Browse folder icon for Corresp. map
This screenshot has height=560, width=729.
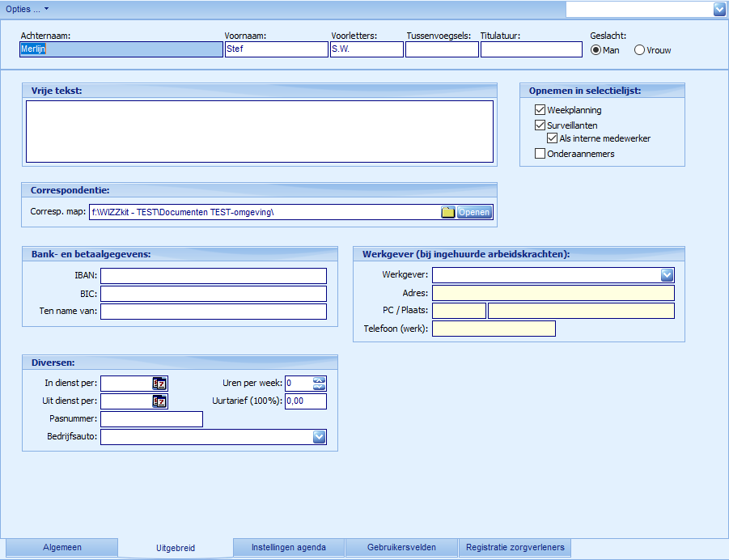(x=447, y=212)
